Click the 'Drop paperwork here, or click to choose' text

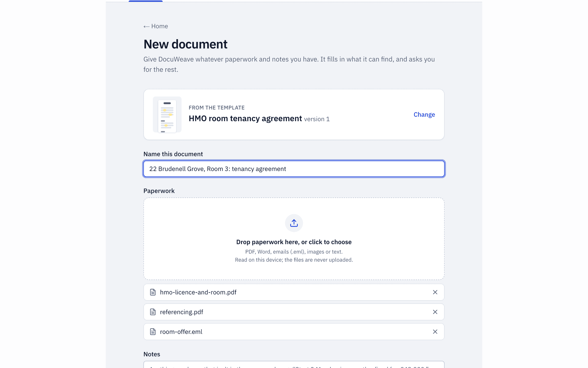tap(294, 242)
